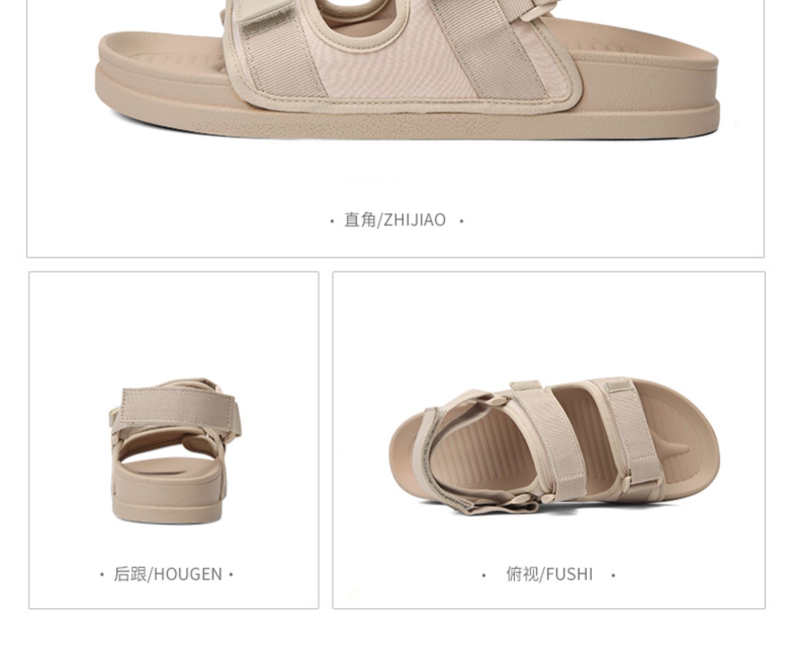
Task: Click the dot right of HOUGEN label
Action: (x=231, y=574)
